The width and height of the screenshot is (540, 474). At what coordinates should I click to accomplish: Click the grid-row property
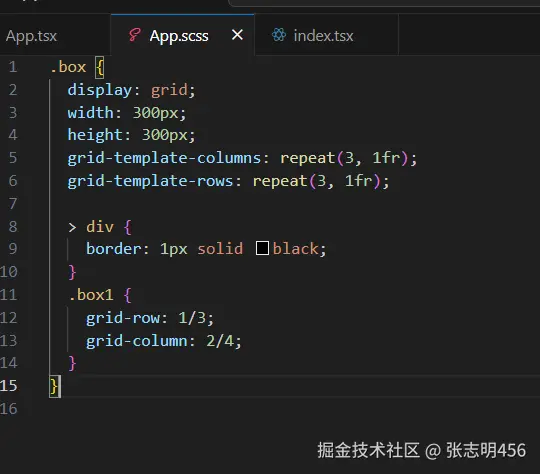coord(123,318)
